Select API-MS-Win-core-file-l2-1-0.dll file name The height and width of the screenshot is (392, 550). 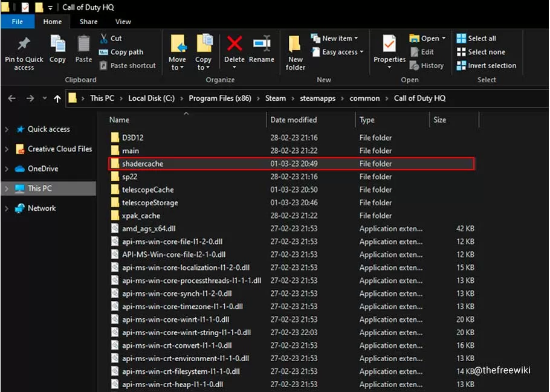[173, 254]
